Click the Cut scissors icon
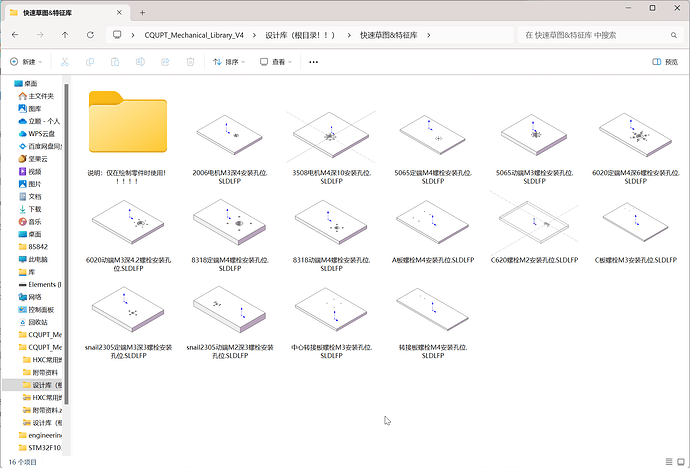Screen dimensions: 690x468 tap(65, 62)
